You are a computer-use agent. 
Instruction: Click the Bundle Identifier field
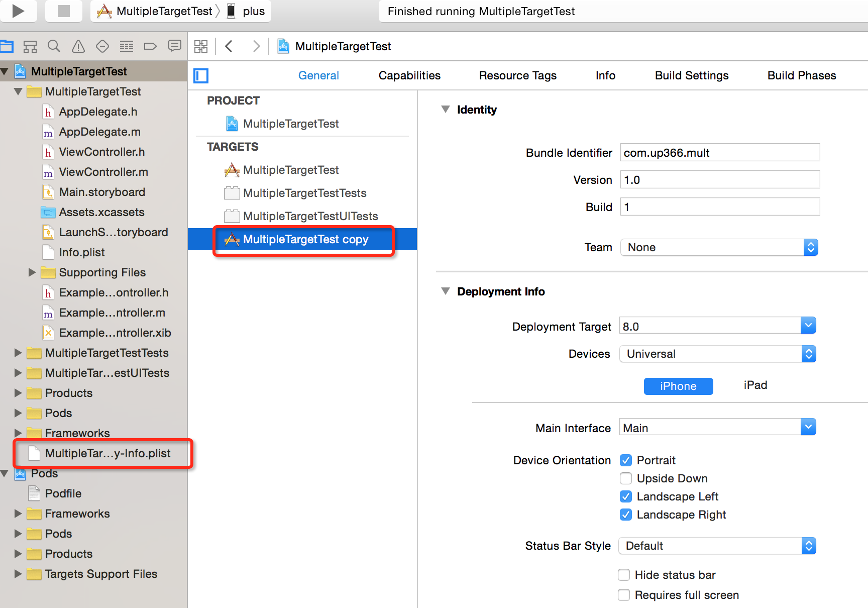pos(720,152)
